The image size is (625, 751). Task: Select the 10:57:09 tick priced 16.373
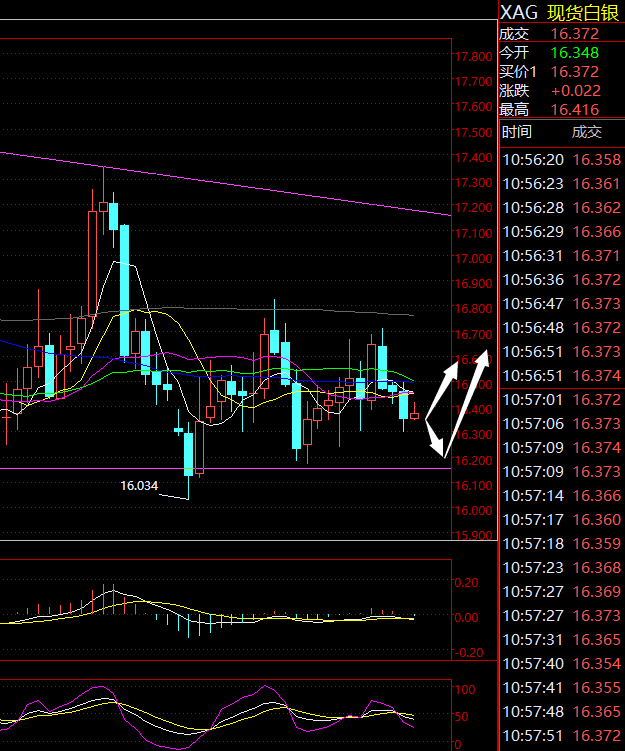(562, 471)
